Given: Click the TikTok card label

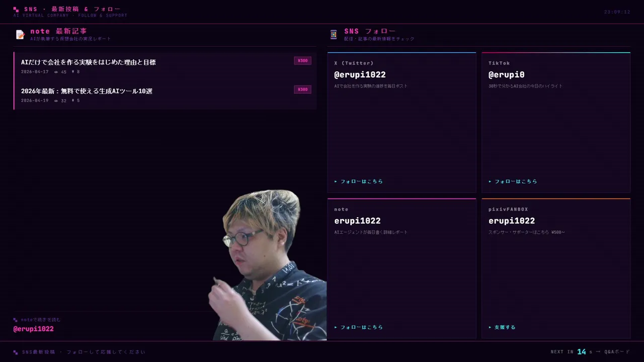Looking at the screenshot, I should point(499,63).
